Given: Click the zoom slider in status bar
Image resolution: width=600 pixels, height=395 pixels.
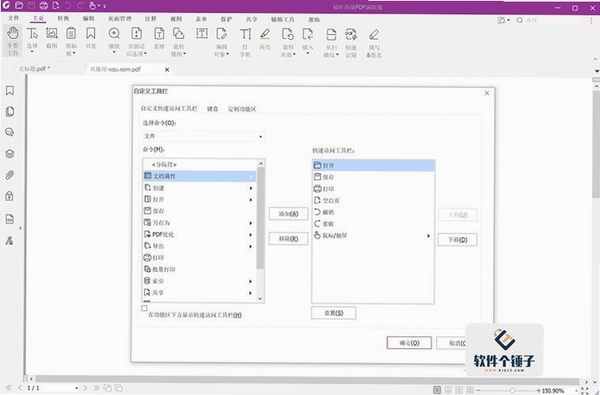Looking at the screenshot, I should pos(512,390).
